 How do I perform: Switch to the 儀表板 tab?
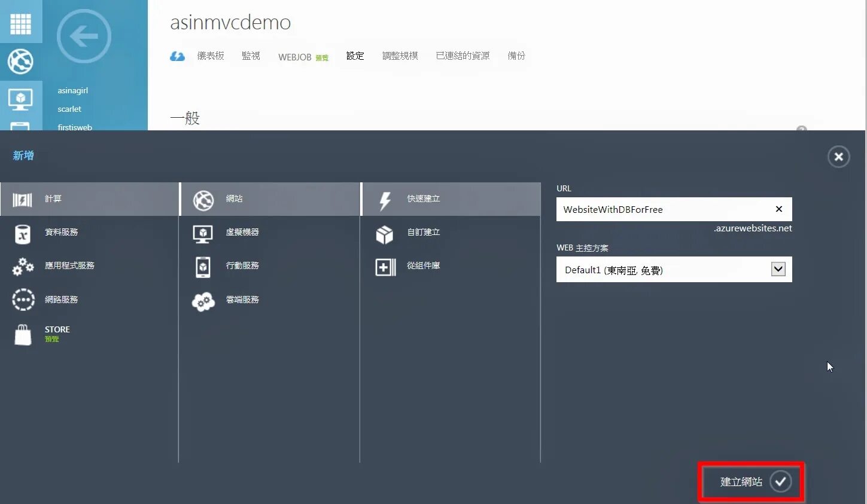211,56
